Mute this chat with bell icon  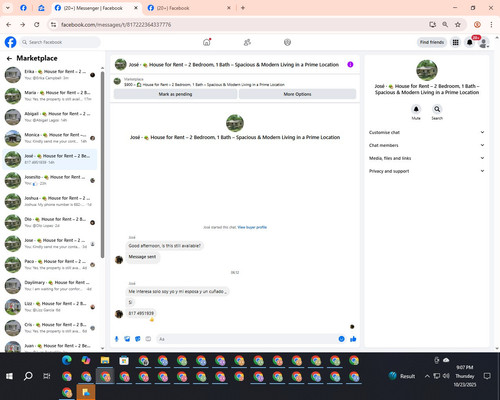point(416,109)
